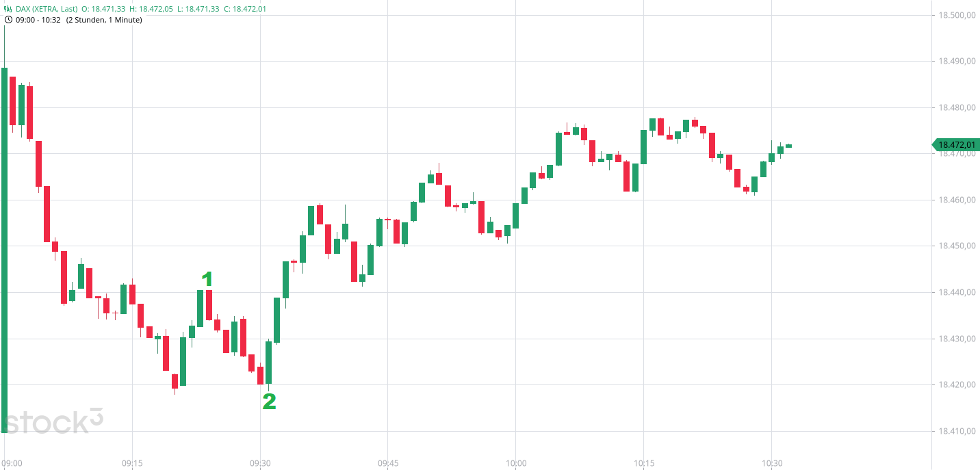Click the candlestick chart type icon
The width and height of the screenshot is (980, 470).
[x=8, y=9]
